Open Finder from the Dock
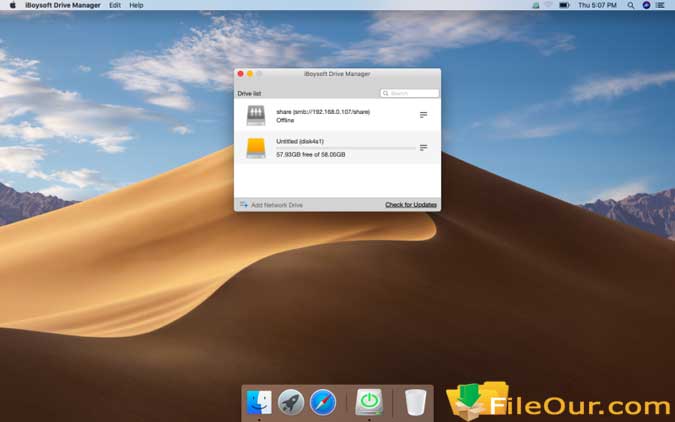675x422 pixels. [259, 402]
